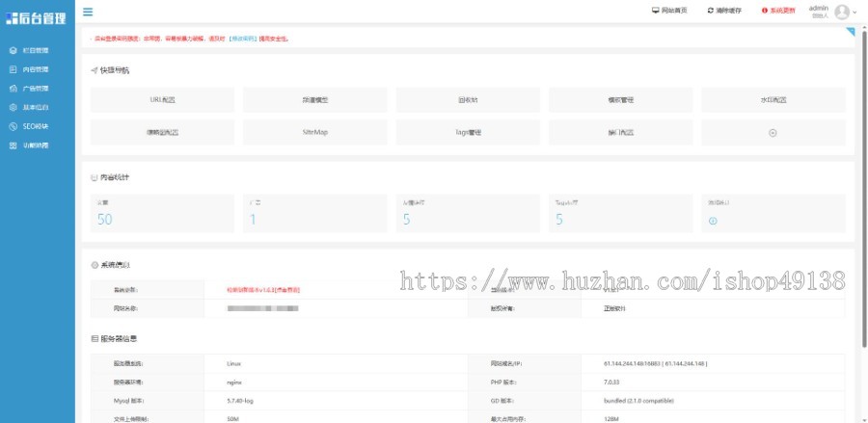
Task: Click the 'Mysql 版本' label cell
Action: click(x=148, y=401)
